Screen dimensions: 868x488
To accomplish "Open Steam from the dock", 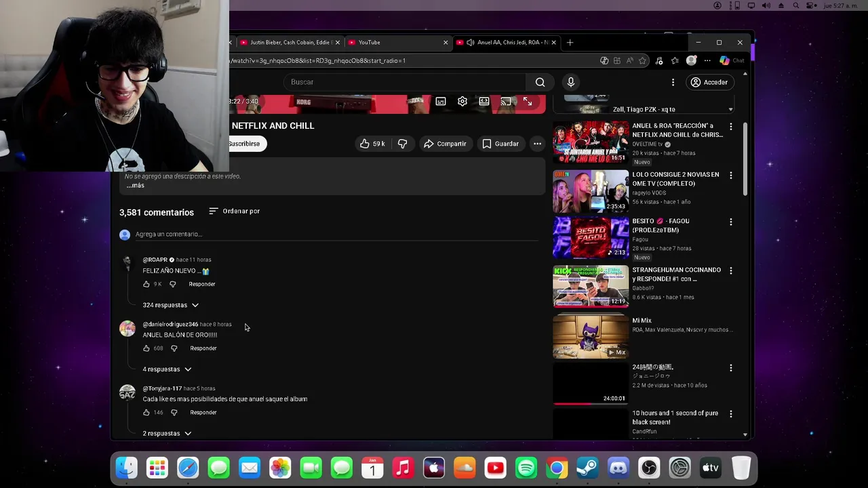I will point(587,468).
